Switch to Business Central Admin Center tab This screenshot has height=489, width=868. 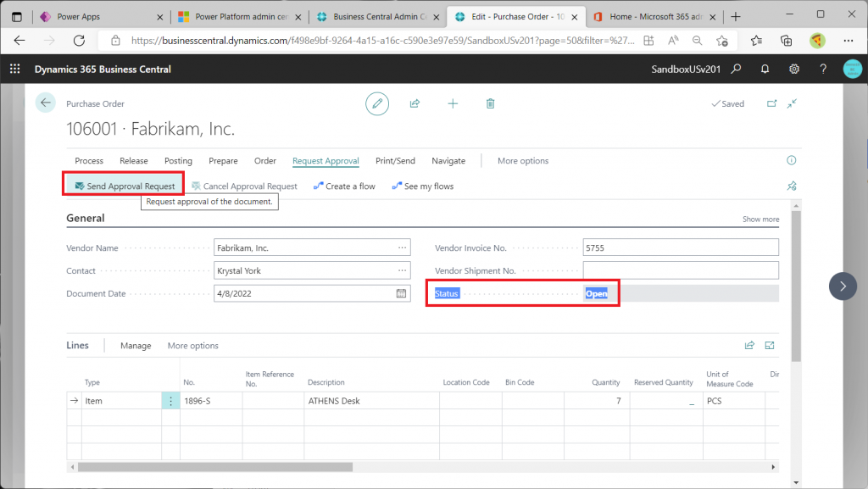(378, 17)
